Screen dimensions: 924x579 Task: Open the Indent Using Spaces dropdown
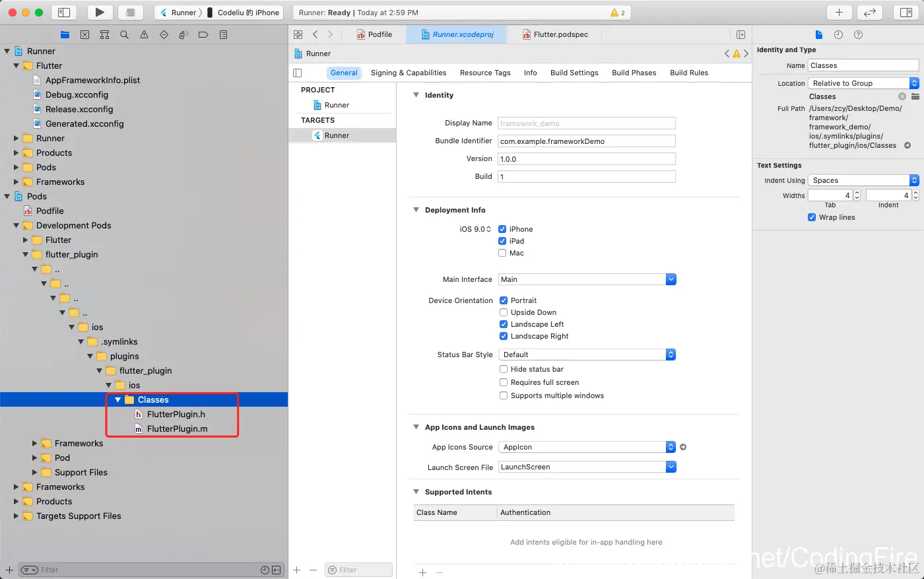pyautogui.click(x=863, y=180)
